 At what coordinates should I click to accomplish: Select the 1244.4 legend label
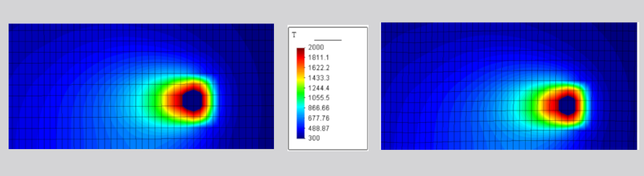318,88
